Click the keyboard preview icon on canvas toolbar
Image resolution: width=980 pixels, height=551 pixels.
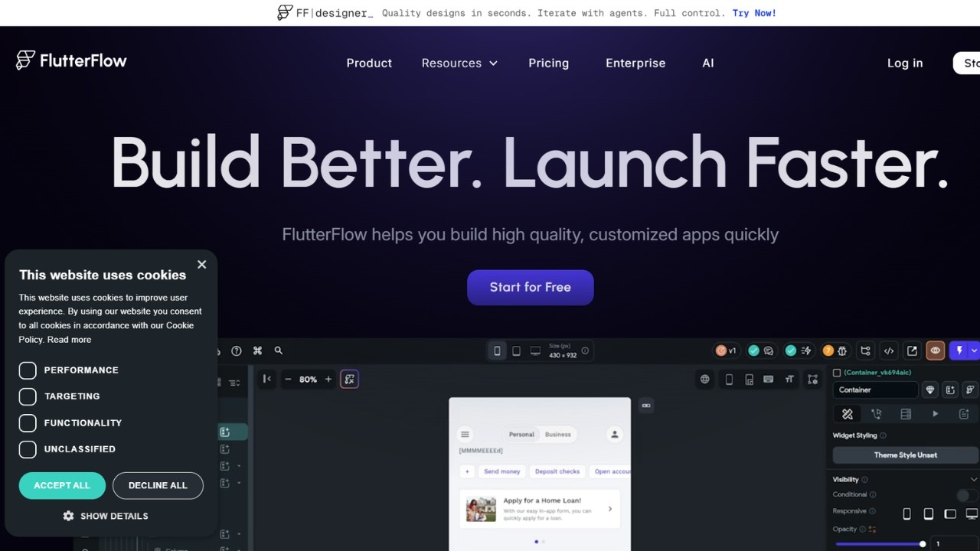coord(768,379)
